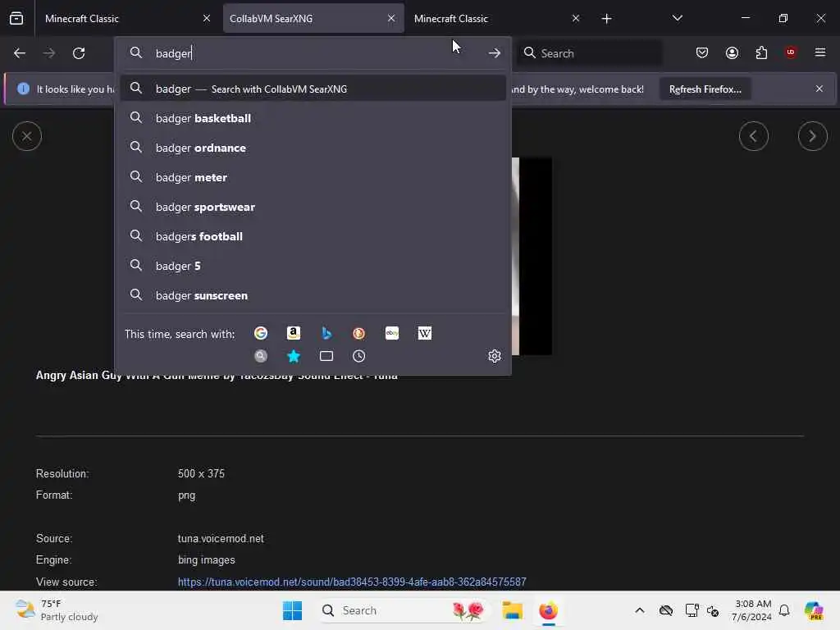Click '500 x 375' resolution value
This screenshot has width=840, height=630.
click(x=202, y=473)
